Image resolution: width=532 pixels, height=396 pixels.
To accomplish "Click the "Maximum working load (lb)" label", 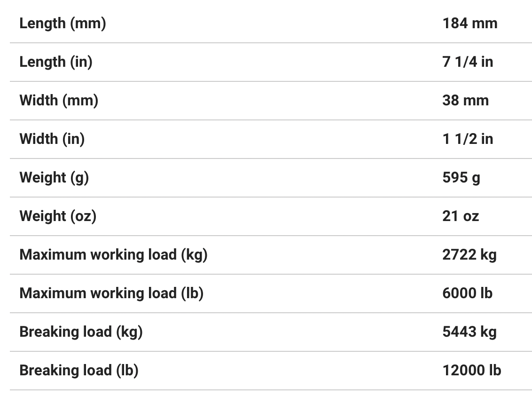I will click(x=111, y=293).
